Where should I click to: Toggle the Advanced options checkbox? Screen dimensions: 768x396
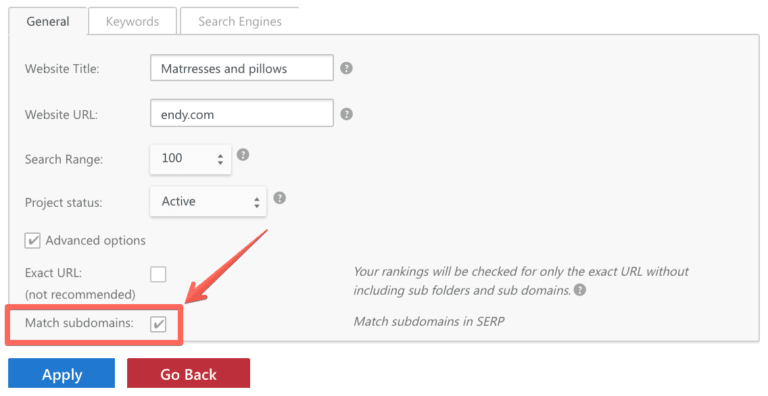(32, 241)
